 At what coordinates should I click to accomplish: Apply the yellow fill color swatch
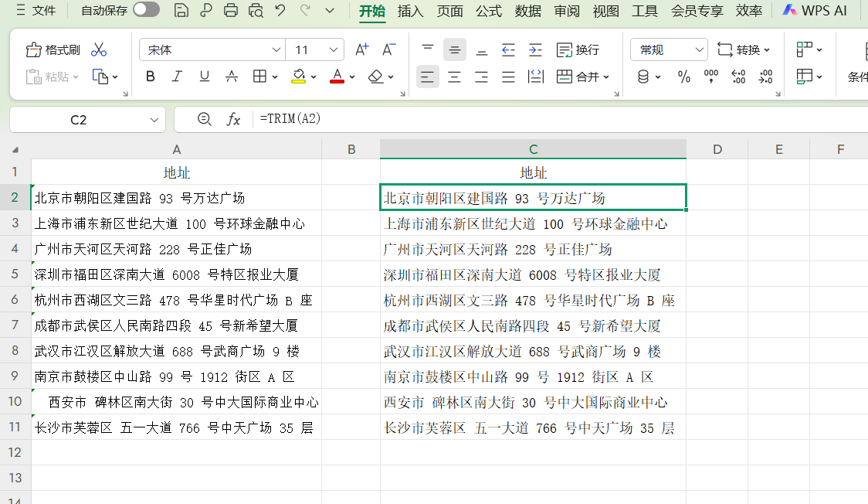click(299, 77)
